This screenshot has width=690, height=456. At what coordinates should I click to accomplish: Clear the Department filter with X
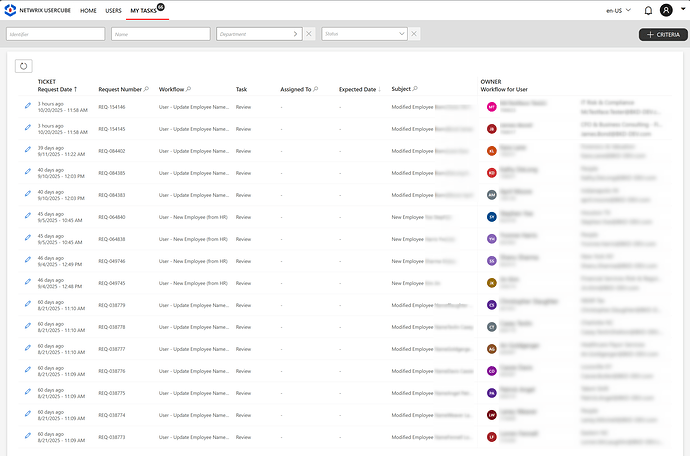pyautogui.click(x=309, y=34)
